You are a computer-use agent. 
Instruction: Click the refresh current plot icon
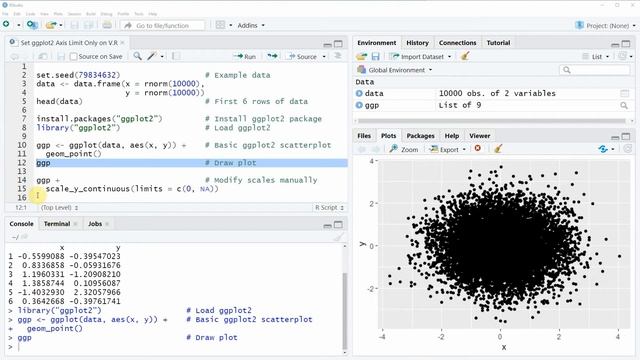click(x=628, y=149)
